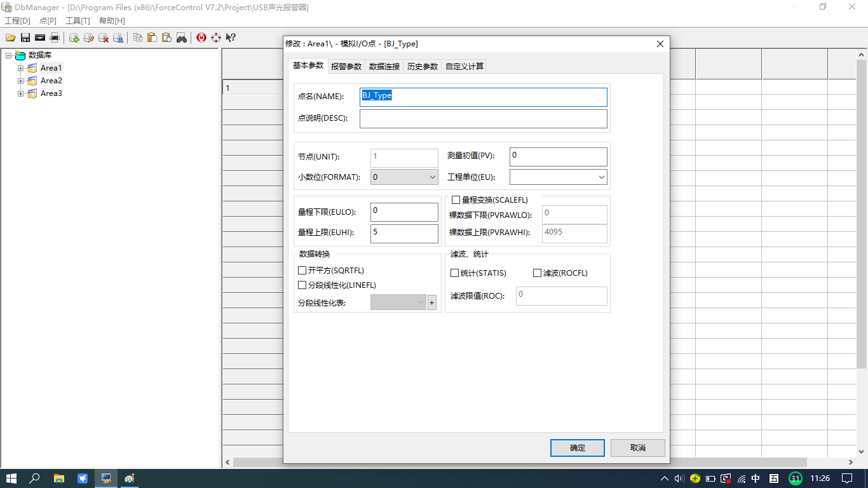Click the 取消 button
The width and height of the screenshot is (868, 488).
(x=637, y=448)
